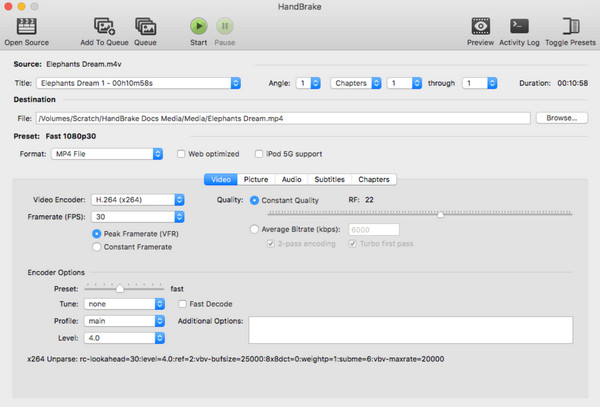The height and width of the screenshot is (407, 600).
Task: Switch to the Picture tab
Action: point(256,179)
